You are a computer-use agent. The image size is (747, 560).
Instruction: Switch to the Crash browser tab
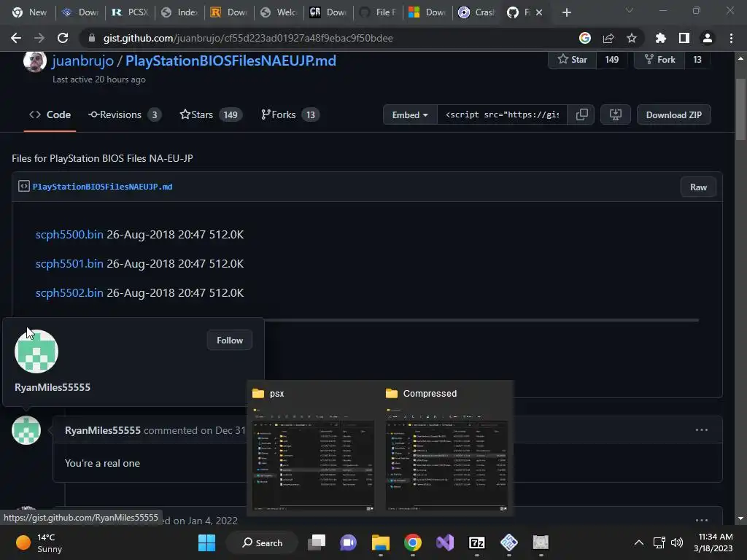tap(476, 12)
